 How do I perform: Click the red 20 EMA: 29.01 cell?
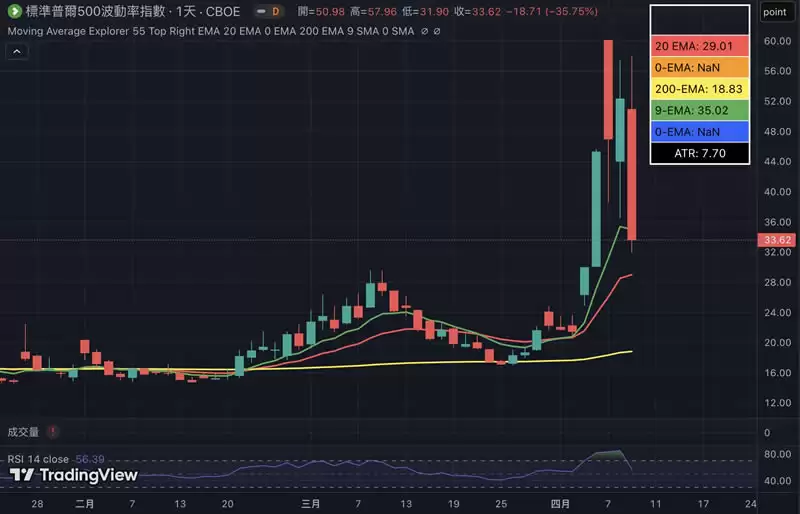699,46
